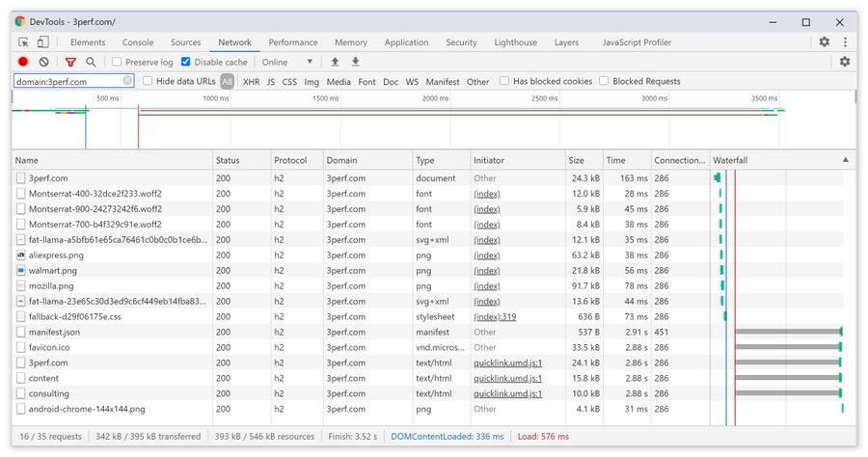Screen dimensions: 868x457
Task: Open the Online throttling dropdown
Action: [x=287, y=62]
